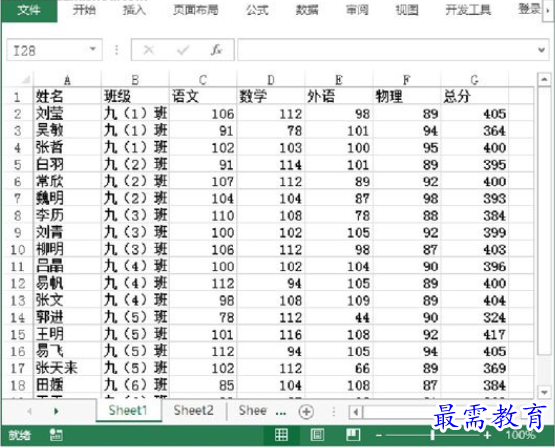Select the cell containing 田甄
This screenshot has width=555, height=448.
tap(67, 385)
